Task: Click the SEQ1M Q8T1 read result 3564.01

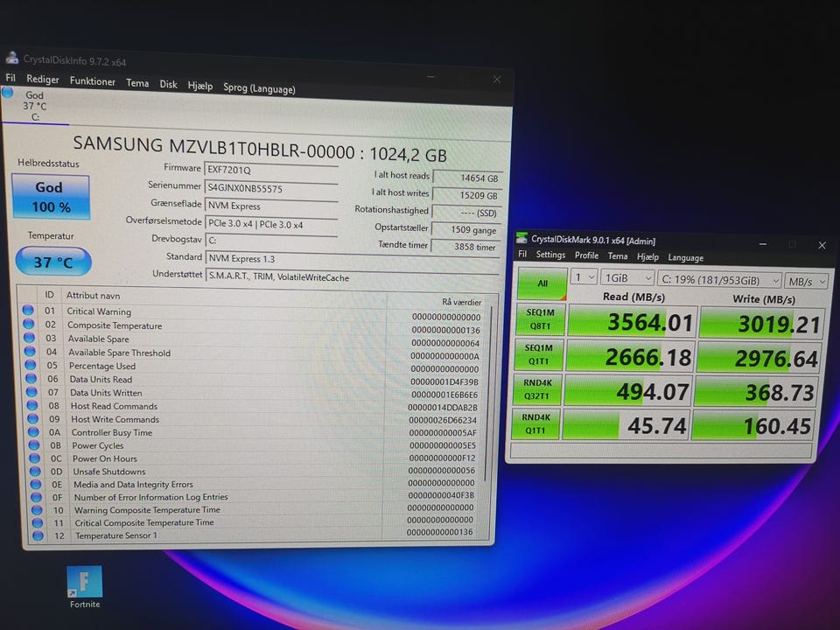Action: pyautogui.click(x=632, y=321)
